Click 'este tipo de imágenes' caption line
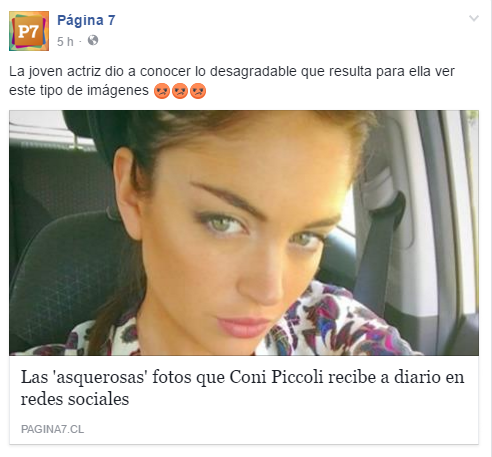492x457 pixels. click(79, 90)
